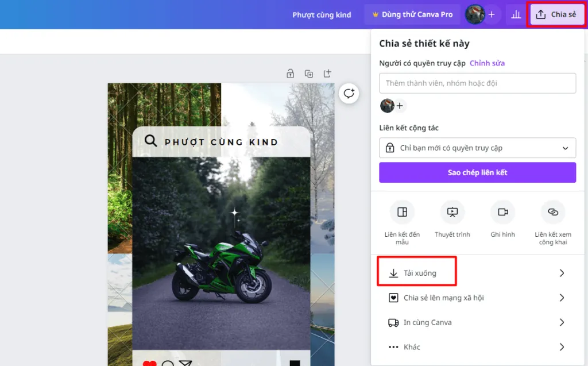588x366 pixels.
Task: Open Chia sẻ lên mạng xã hội
Action: tap(477, 298)
